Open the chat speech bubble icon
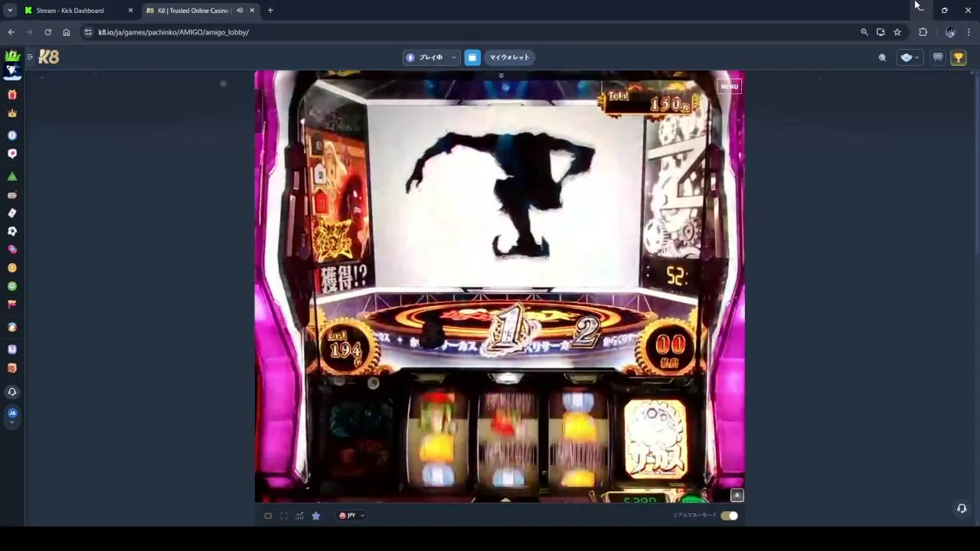Image resolution: width=980 pixels, height=551 pixels. (938, 57)
